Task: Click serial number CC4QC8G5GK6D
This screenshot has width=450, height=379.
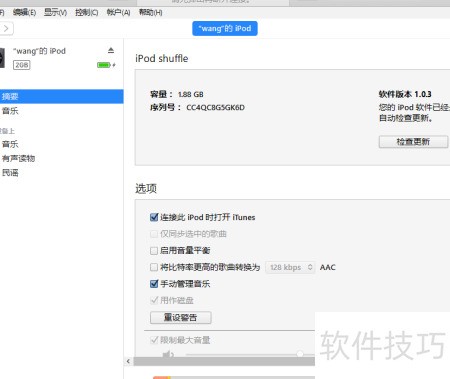Action: (215, 108)
